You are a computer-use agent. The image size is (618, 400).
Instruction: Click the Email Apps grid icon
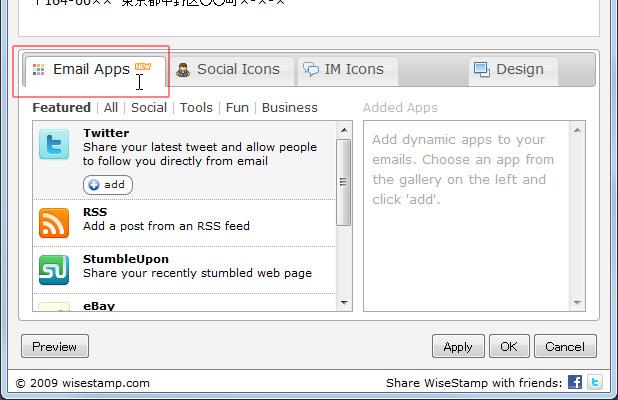click(39, 70)
